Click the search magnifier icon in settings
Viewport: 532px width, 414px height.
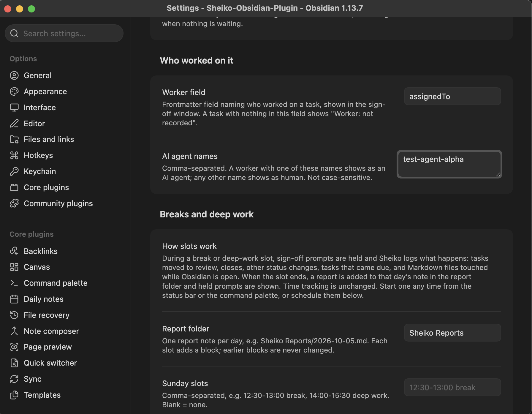[x=14, y=33]
